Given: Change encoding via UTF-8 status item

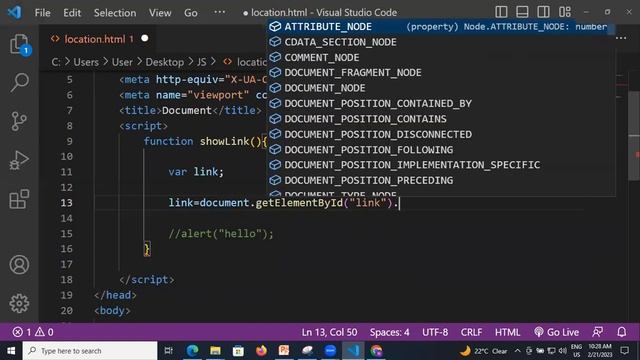Looking at the screenshot, I should (435, 332).
